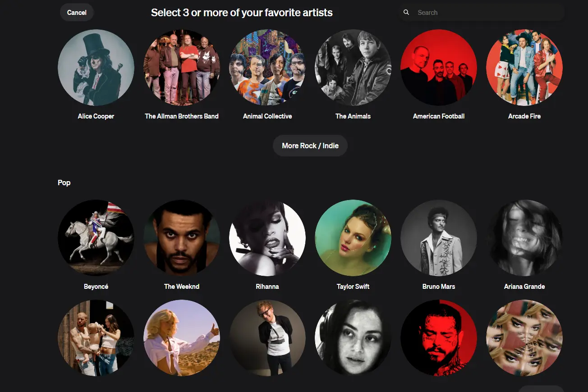Click the 'Animal Collective' name text

click(x=267, y=116)
